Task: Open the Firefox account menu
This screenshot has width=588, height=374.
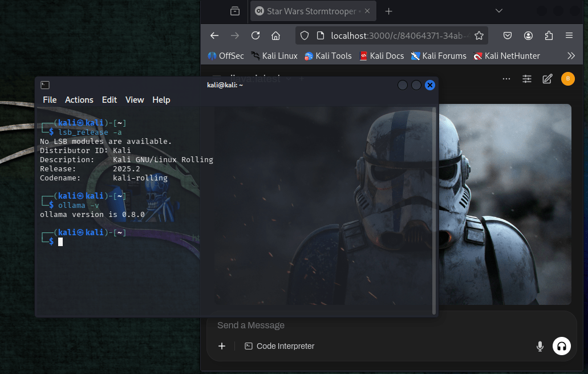Action: click(x=528, y=35)
